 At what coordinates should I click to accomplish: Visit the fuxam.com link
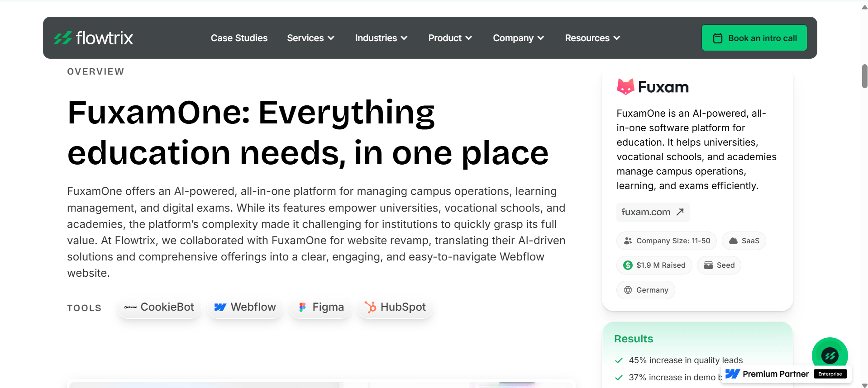[653, 212]
